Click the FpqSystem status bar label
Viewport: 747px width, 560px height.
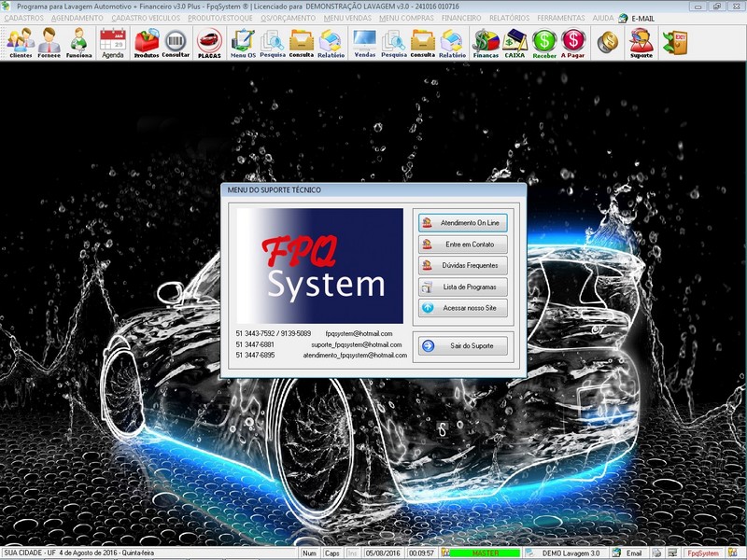tap(703, 553)
